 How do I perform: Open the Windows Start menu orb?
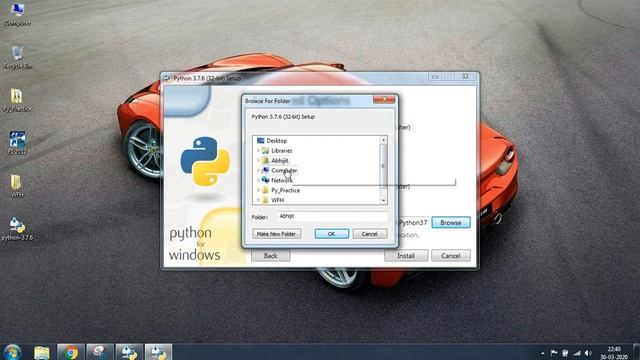pos(12,352)
